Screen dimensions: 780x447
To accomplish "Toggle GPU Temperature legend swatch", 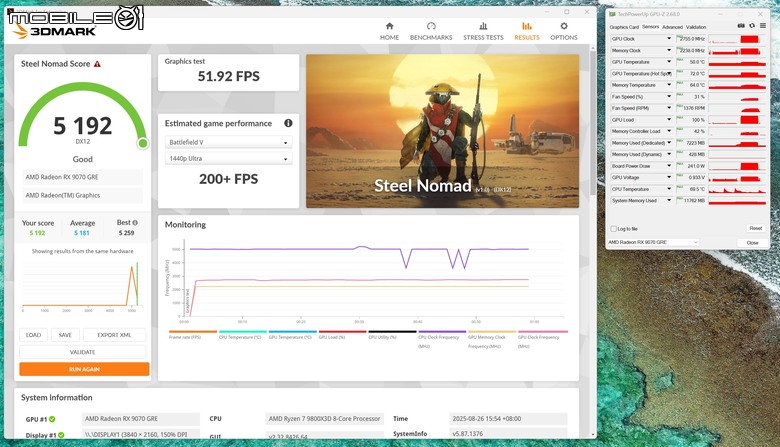I will point(292,332).
